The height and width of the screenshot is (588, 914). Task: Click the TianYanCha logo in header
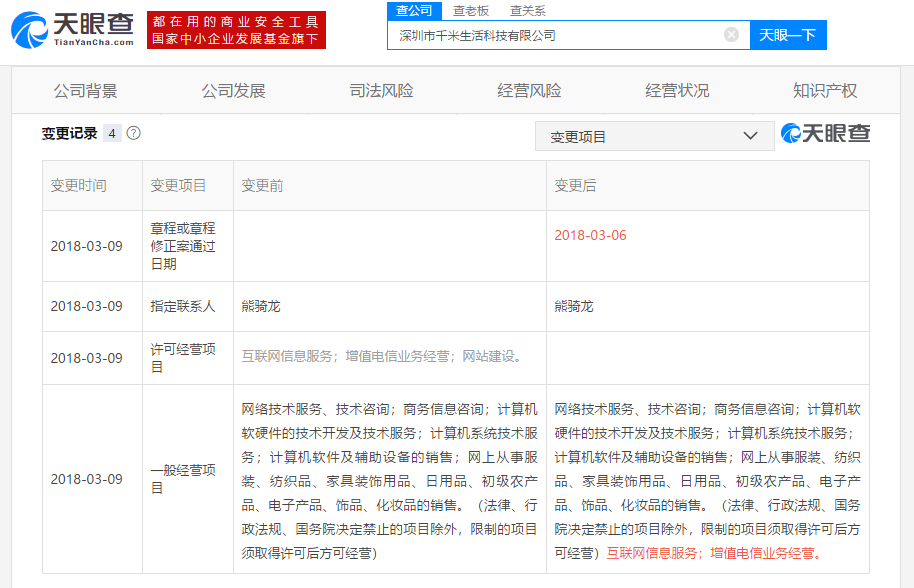73,30
